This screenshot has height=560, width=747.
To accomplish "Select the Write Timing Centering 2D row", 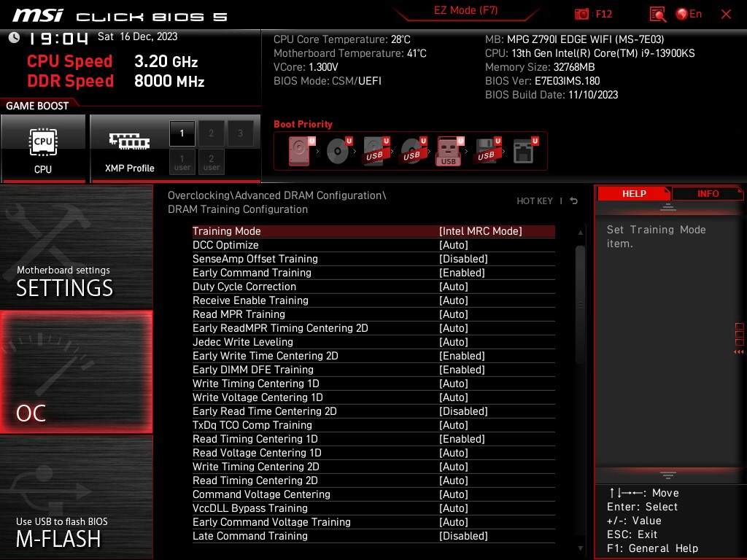I will (x=373, y=467).
